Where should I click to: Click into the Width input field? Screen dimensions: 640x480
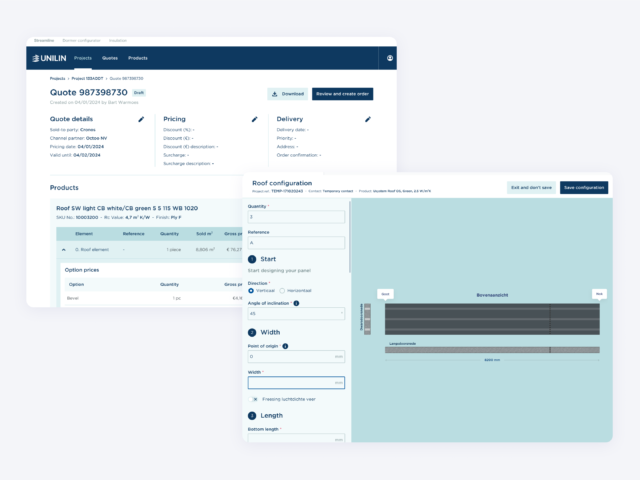pos(296,382)
